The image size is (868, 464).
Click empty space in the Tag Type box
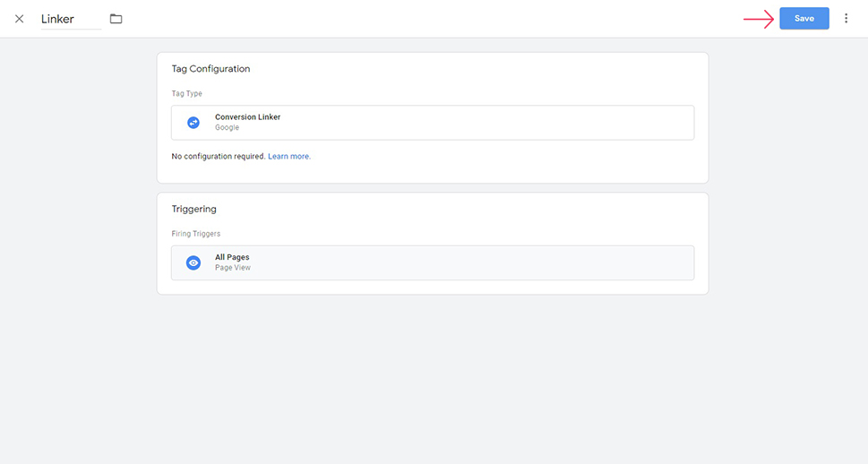tap(487, 123)
